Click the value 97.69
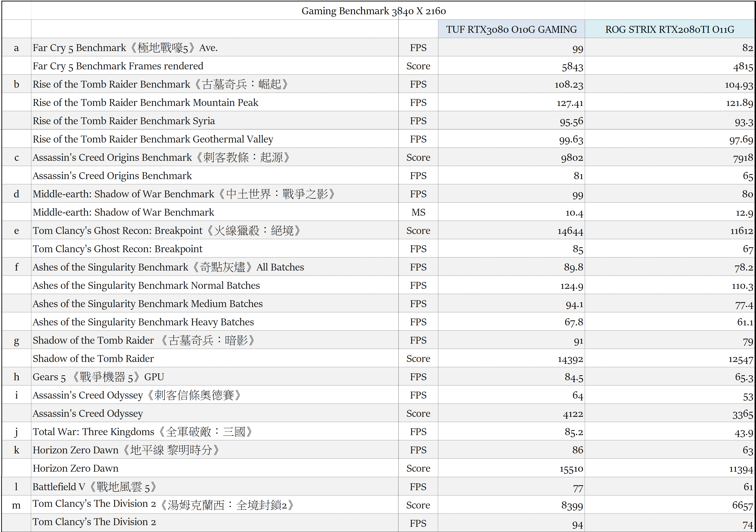756x532 pixels. 741,140
